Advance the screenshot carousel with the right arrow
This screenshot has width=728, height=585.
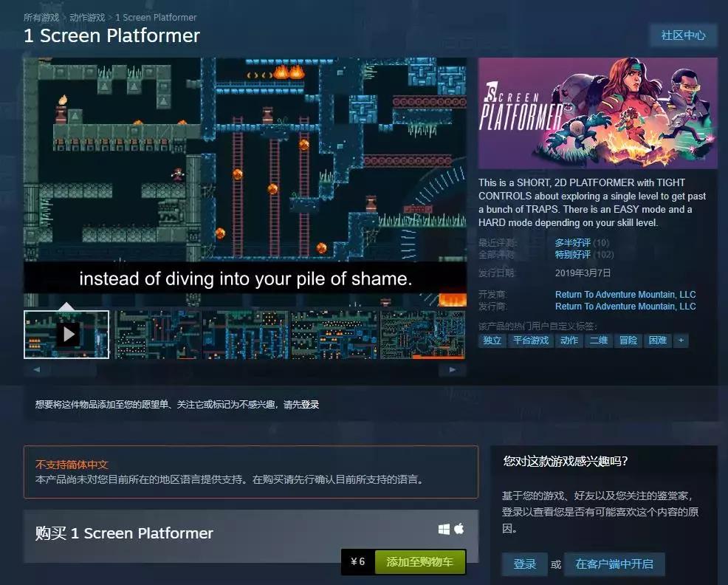tap(453, 369)
